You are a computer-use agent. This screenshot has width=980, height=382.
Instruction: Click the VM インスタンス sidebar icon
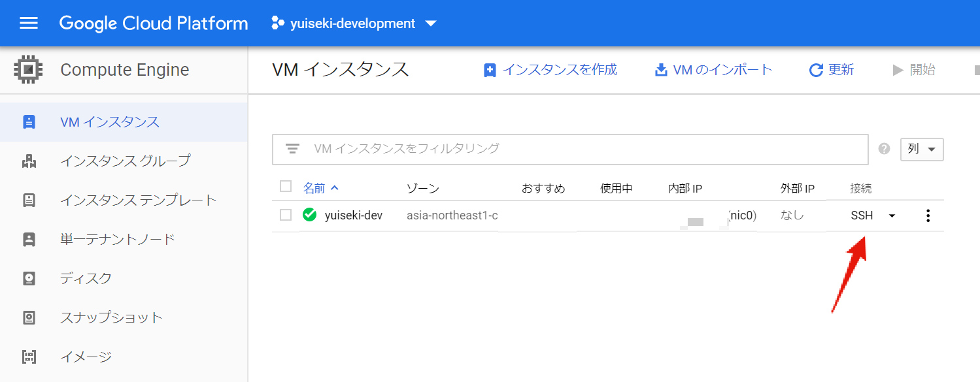click(29, 122)
